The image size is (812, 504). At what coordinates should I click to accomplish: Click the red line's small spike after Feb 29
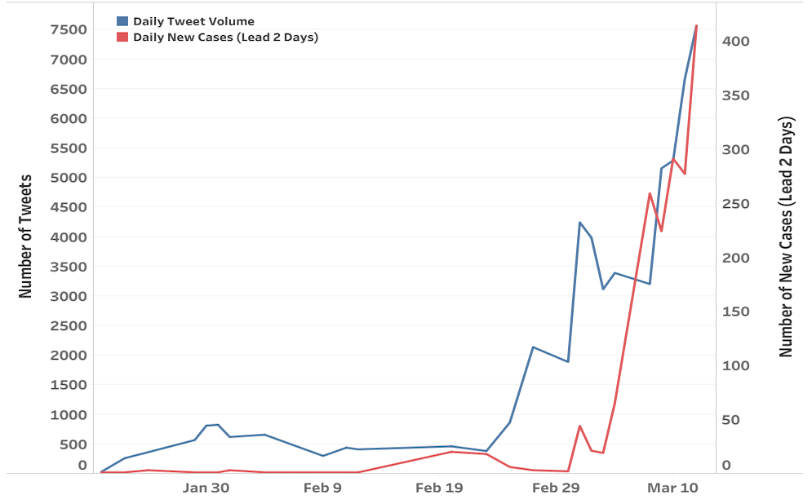(579, 426)
